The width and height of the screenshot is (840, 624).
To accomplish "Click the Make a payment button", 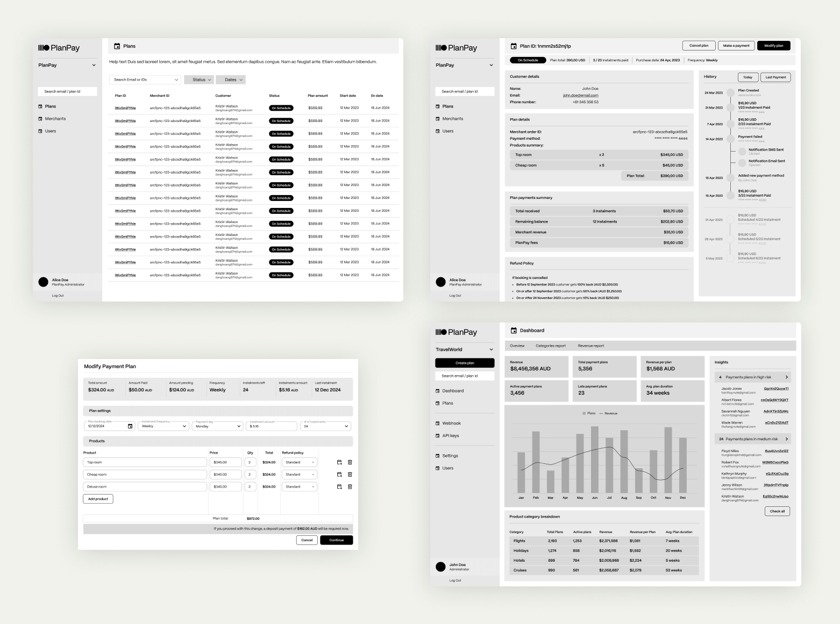I will point(736,46).
